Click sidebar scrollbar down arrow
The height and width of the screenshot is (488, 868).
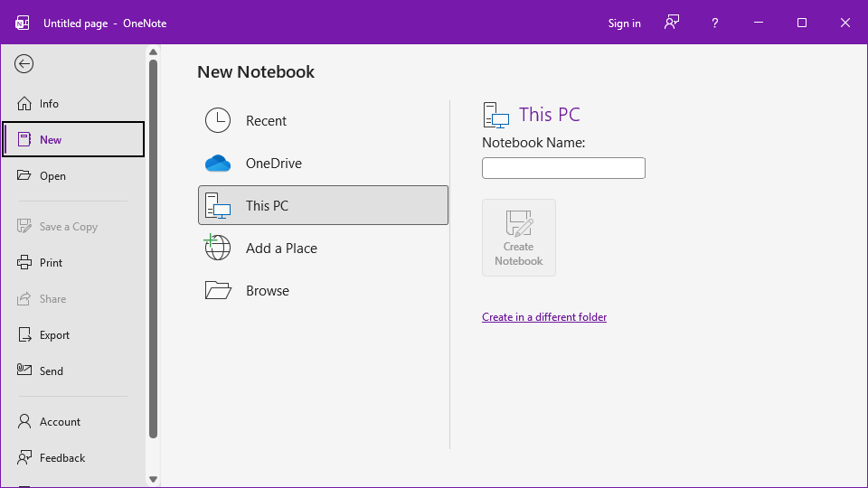tap(154, 479)
